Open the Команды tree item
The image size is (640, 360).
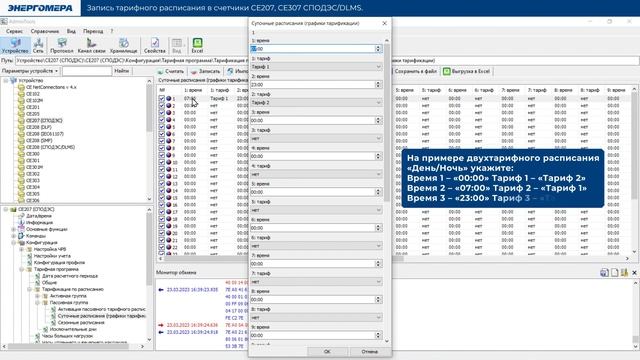(x=36, y=236)
